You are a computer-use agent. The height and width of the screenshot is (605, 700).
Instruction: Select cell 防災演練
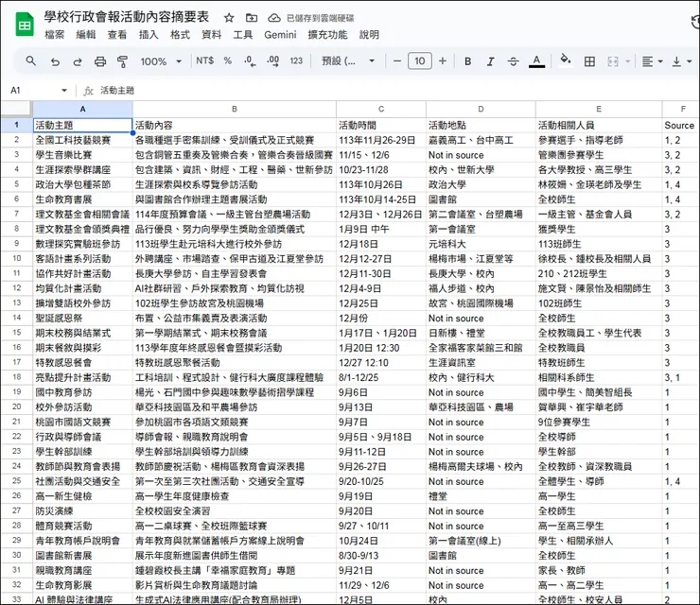coord(82,510)
